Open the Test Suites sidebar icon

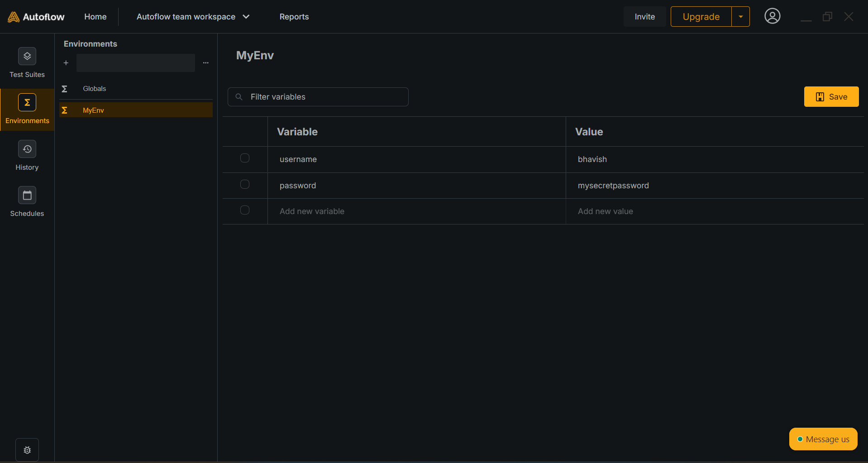coord(27,57)
